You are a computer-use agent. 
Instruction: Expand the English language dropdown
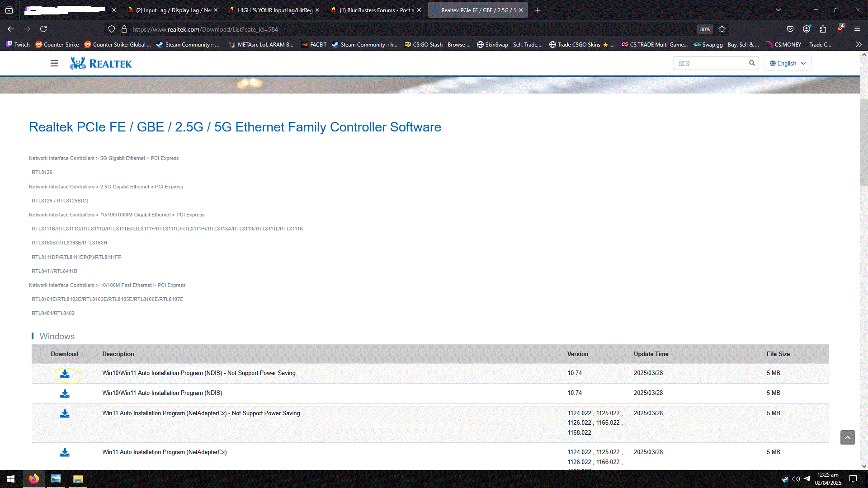pyautogui.click(x=788, y=63)
